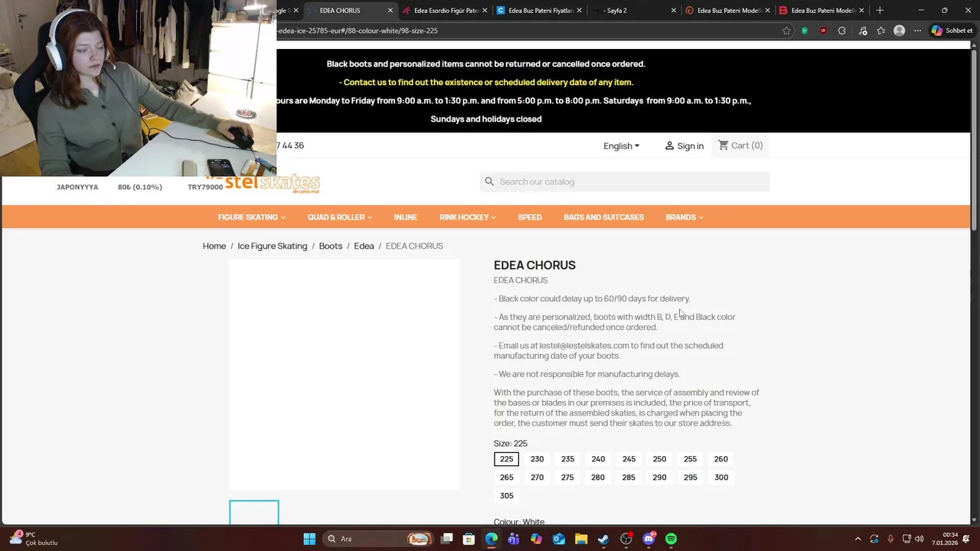980x551 pixels.
Task: Choose size 285 option
Action: click(x=629, y=478)
